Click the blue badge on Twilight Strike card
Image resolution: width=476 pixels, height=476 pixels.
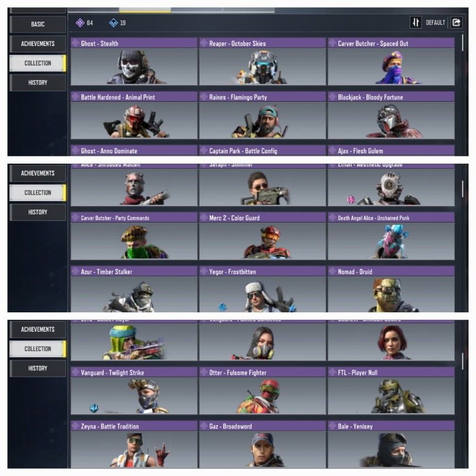pyautogui.click(x=94, y=408)
